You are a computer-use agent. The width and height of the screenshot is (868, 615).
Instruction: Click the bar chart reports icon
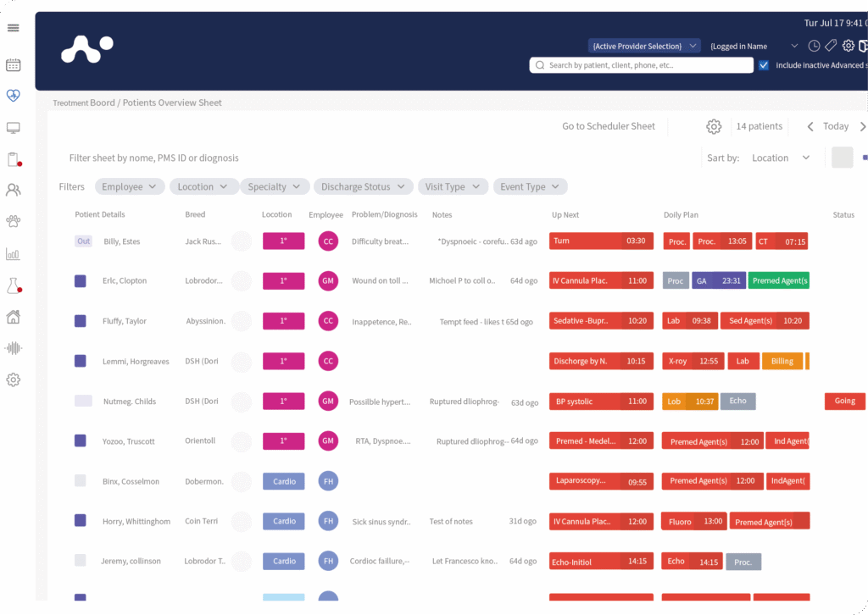pos(13,254)
